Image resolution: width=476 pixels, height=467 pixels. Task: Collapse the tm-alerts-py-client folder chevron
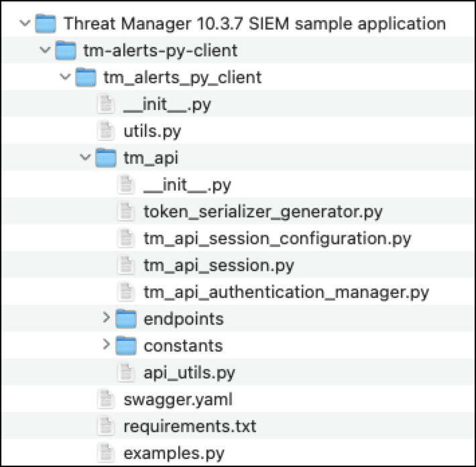click(45, 50)
